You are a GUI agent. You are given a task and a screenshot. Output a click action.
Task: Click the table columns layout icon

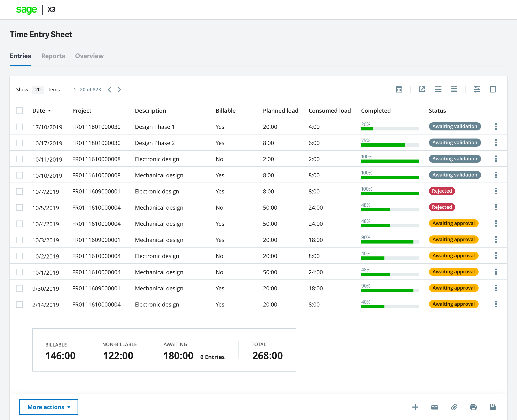point(493,89)
